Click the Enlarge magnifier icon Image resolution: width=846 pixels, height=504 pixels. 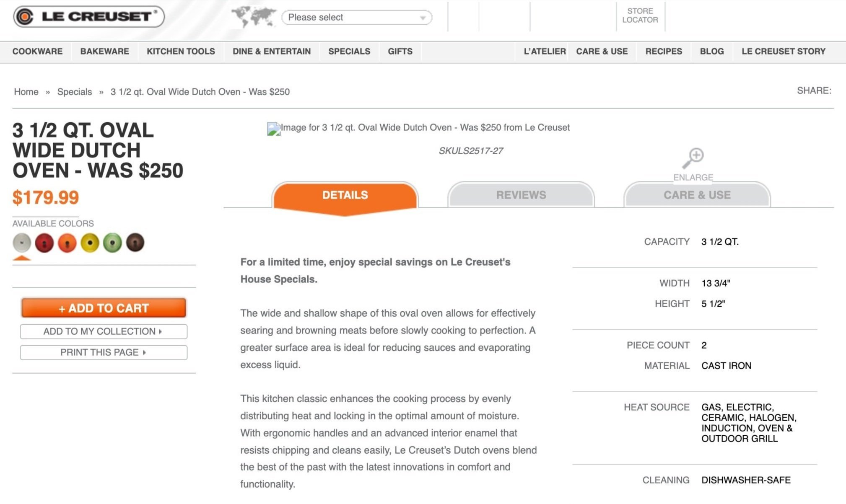(x=693, y=159)
